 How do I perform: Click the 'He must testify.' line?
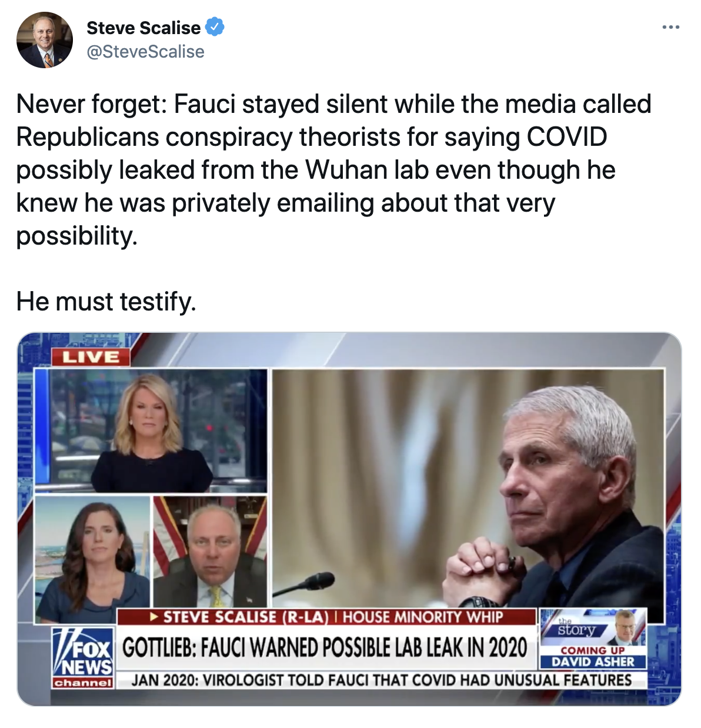pyautogui.click(x=106, y=301)
